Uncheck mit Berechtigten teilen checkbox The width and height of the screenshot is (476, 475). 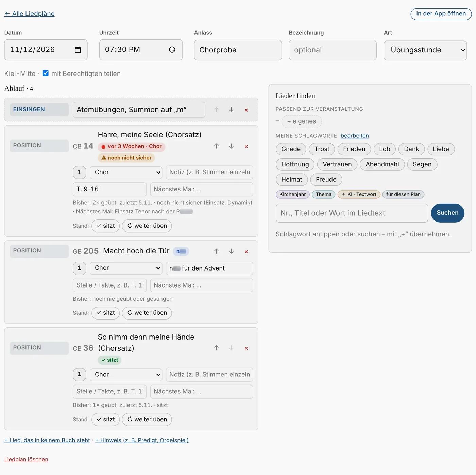coord(46,73)
